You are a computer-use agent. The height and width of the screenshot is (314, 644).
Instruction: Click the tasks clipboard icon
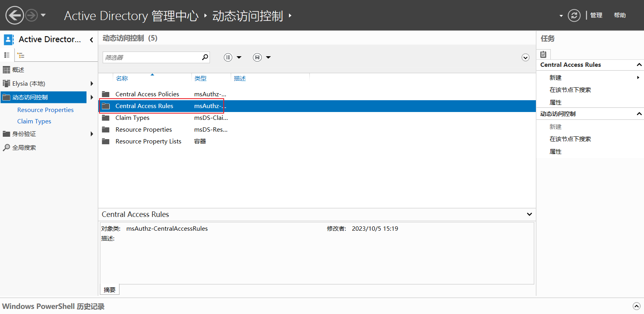(543, 54)
